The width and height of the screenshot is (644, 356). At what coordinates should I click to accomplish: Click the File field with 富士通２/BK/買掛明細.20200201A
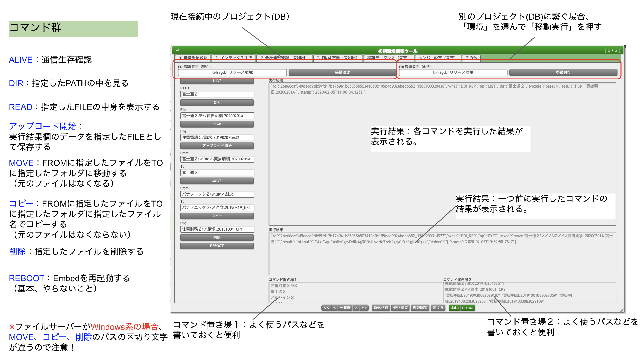217,116
